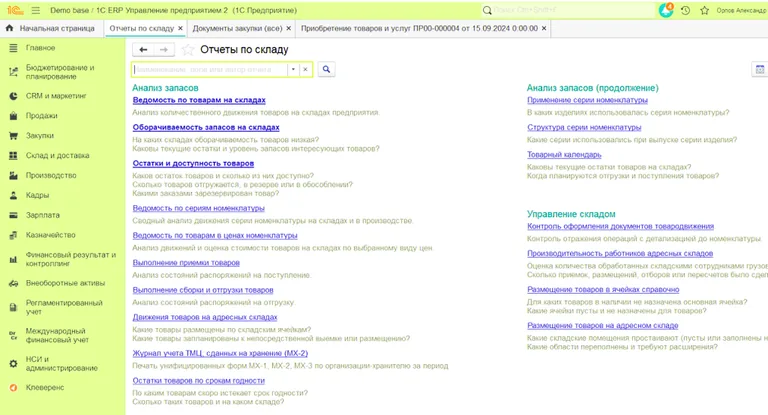Open the Казначейство section in the sidebar
The image size is (768, 415).
tap(50, 235)
